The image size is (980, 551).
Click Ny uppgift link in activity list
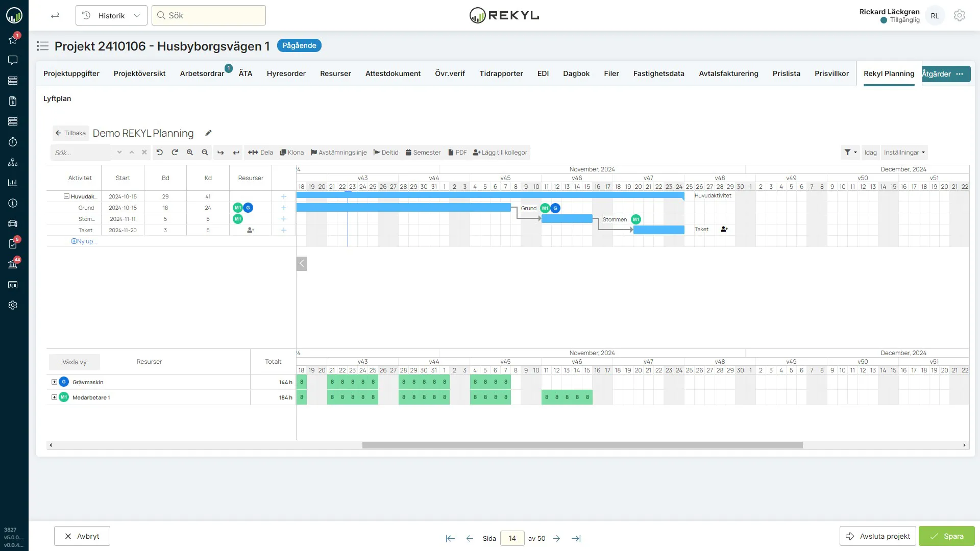(x=84, y=241)
